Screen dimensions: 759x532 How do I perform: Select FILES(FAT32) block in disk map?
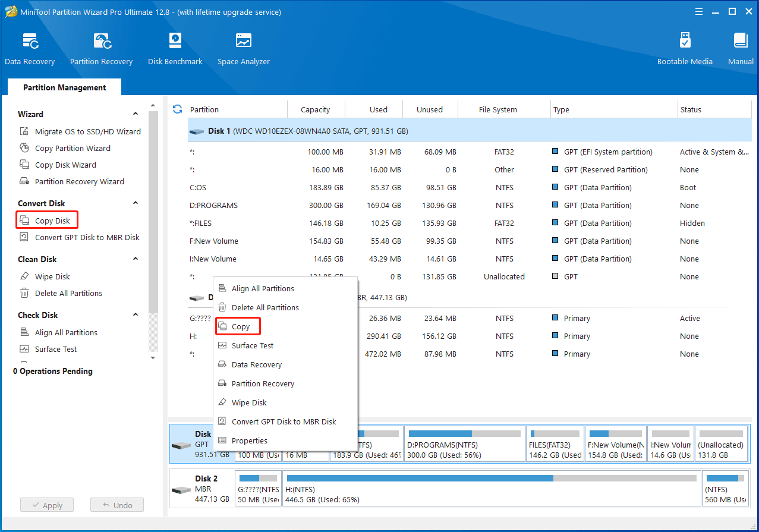555,443
